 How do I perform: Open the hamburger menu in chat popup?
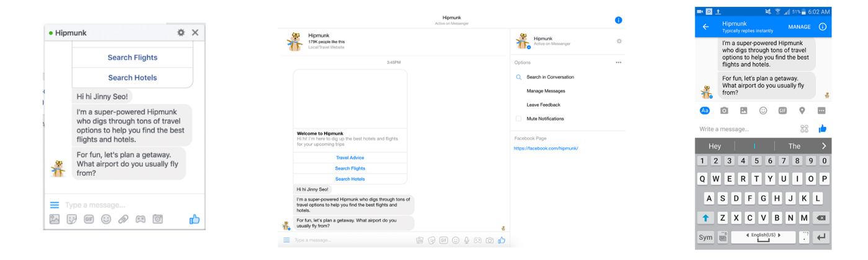pyautogui.click(x=55, y=205)
